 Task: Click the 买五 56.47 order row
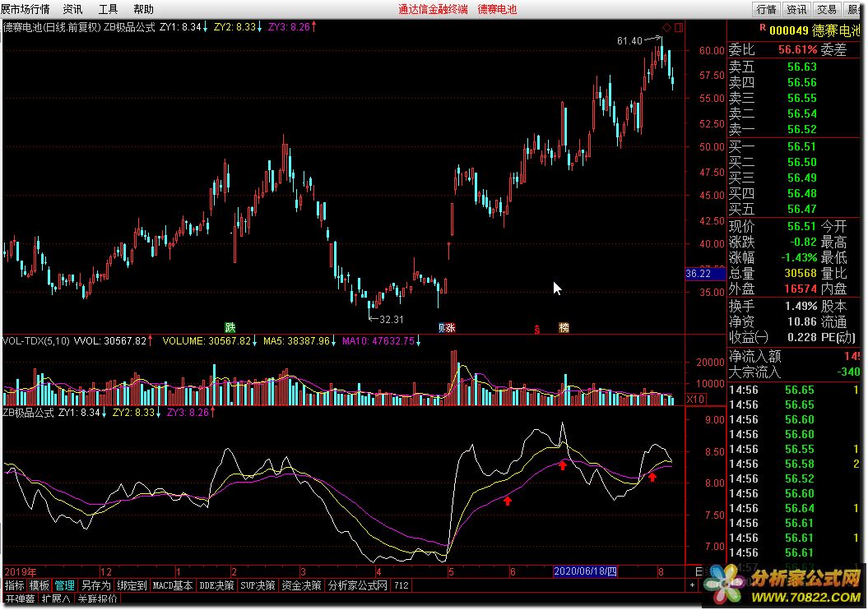pos(773,209)
